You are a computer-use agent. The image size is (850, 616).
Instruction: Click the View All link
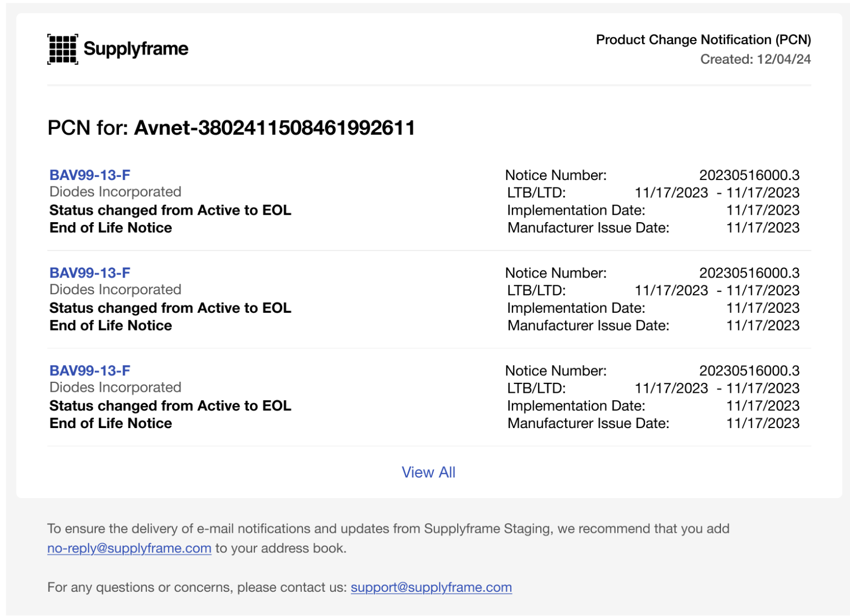click(x=428, y=472)
